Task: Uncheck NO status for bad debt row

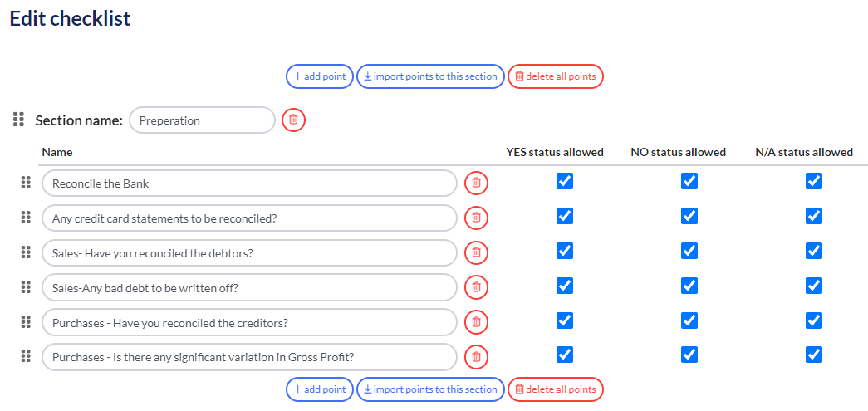Action: coord(689,286)
